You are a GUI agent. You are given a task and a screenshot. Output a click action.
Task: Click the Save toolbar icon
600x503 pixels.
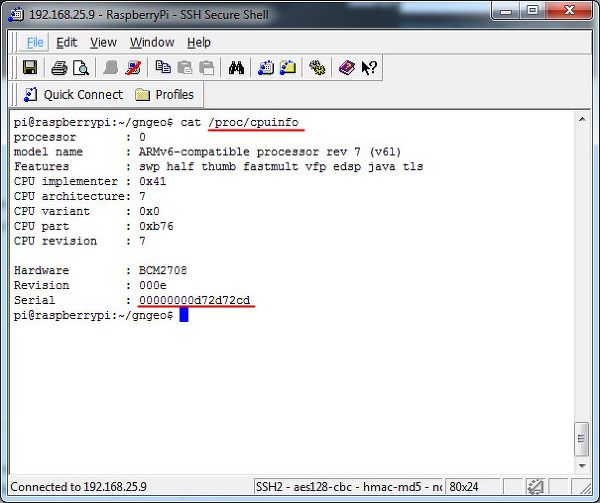point(30,68)
